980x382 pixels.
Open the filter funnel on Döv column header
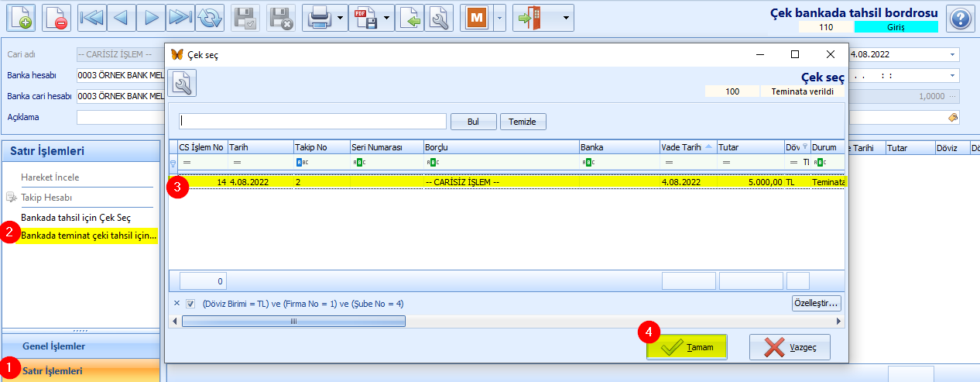804,146
